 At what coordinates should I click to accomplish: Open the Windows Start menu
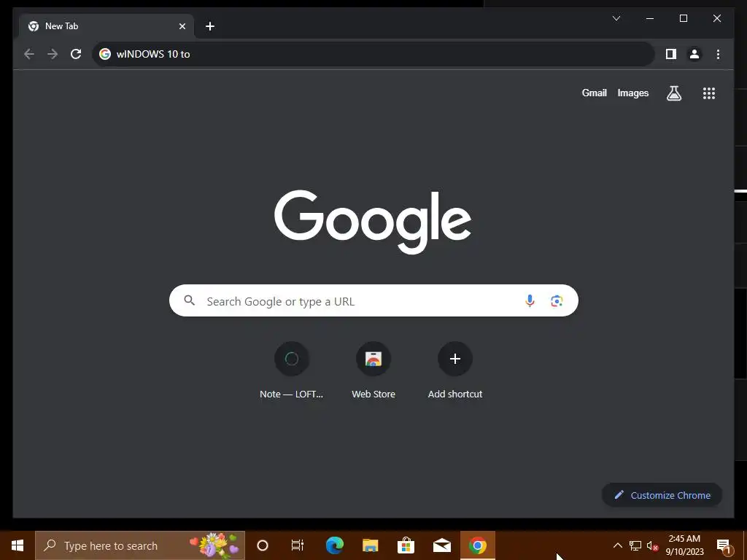(x=18, y=545)
